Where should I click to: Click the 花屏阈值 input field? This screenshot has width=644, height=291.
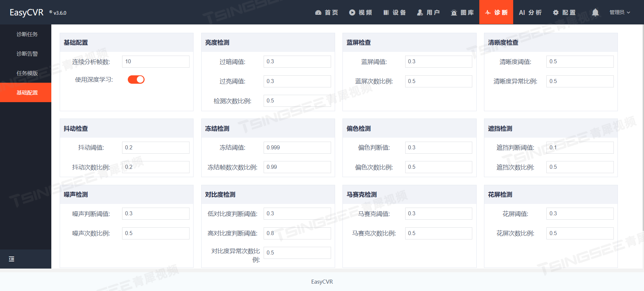[580, 214]
